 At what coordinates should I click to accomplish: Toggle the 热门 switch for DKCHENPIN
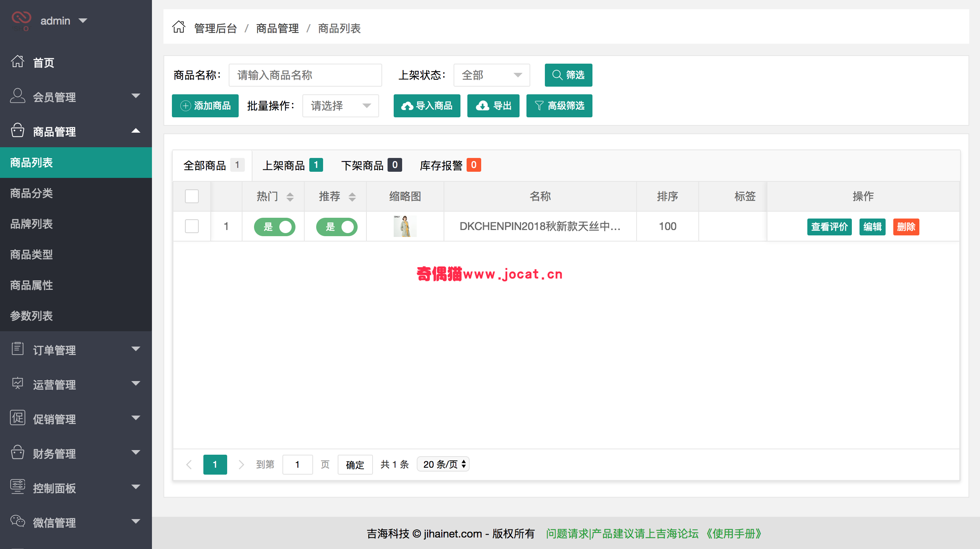pyautogui.click(x=275, y=227)
